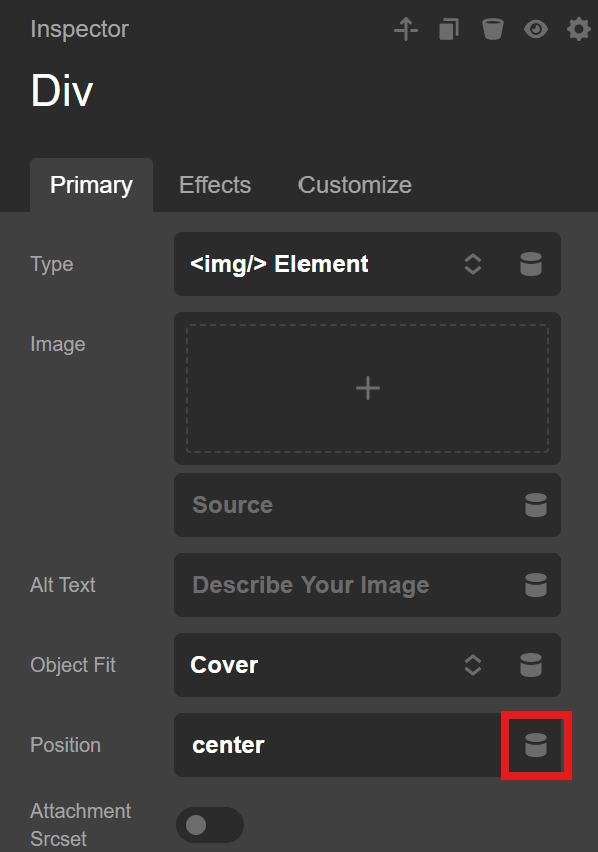Image resolution: width=598 pixels, height=852 pixels.
Task: Select the Primary tab
Action: pyautogui.click(x=91, y=185)
